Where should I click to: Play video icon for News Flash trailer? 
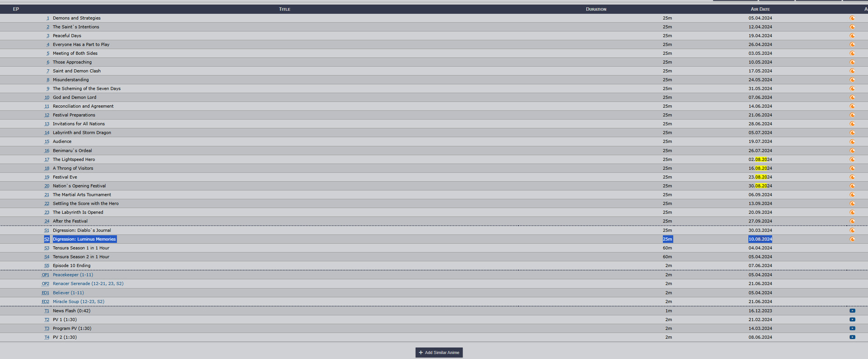click(852, 311)
